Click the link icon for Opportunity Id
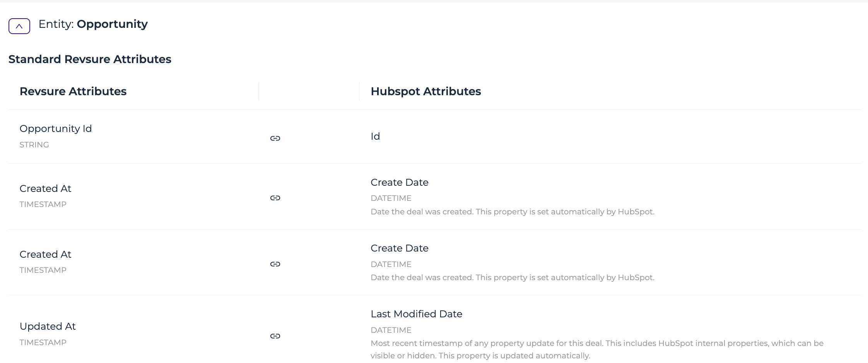 pos(275,138)
